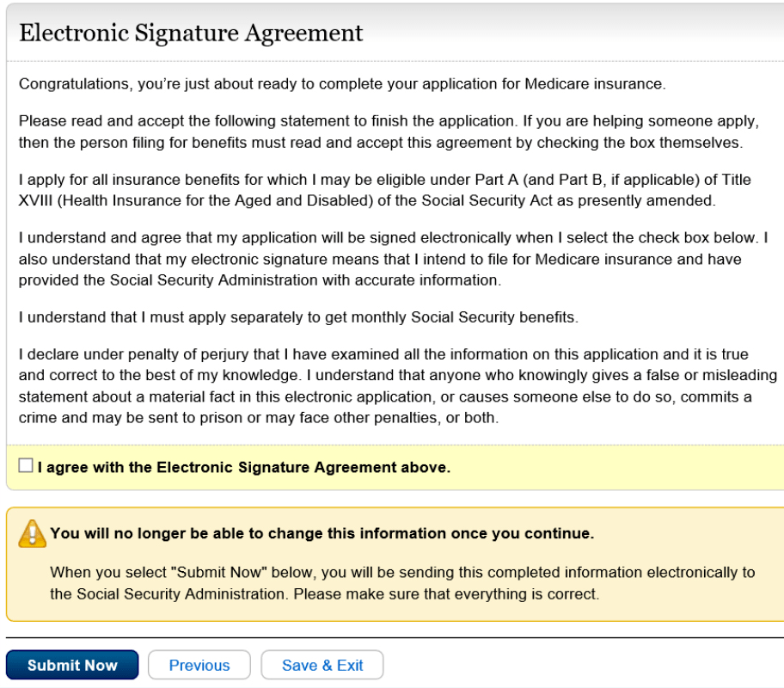Click the bold "no longer be able to change" warning
Image resolution: width=784 pixels, height=688 pixels.
click(x=322, y=533)
